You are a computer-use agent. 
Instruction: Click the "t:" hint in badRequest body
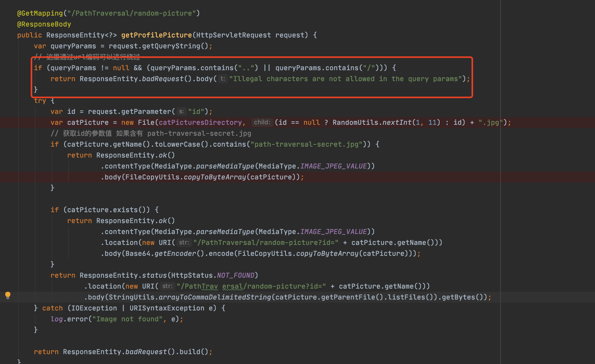click(x=223, y=79)
